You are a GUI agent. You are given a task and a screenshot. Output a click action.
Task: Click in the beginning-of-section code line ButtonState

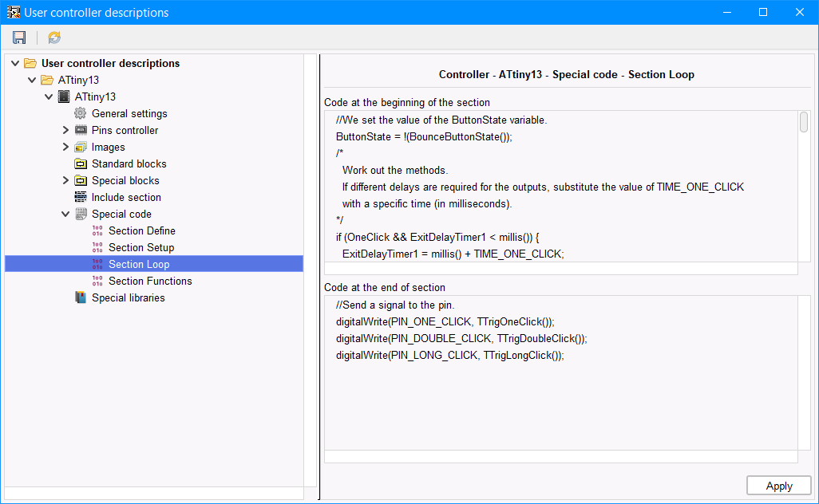point(424,136)
